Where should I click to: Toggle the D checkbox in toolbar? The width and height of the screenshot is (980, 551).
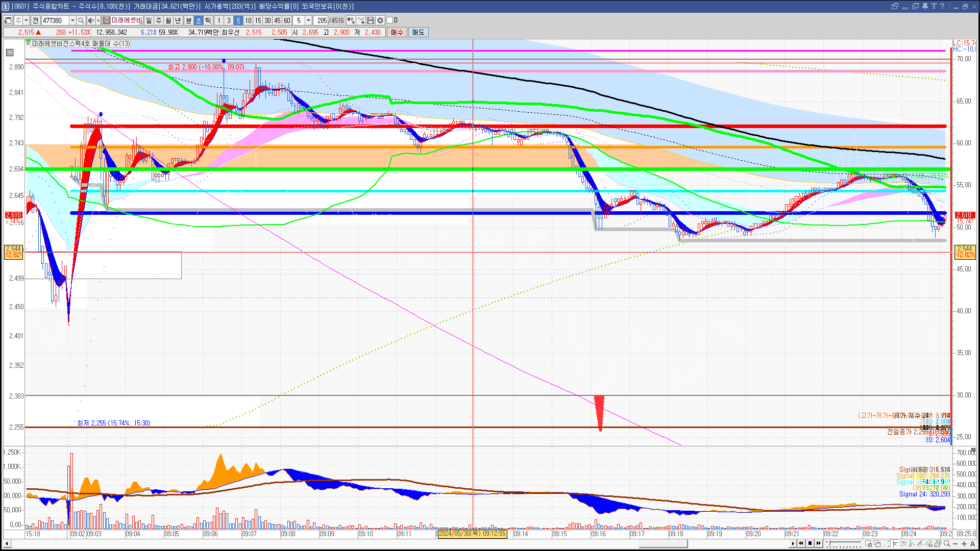coord(390,20)
